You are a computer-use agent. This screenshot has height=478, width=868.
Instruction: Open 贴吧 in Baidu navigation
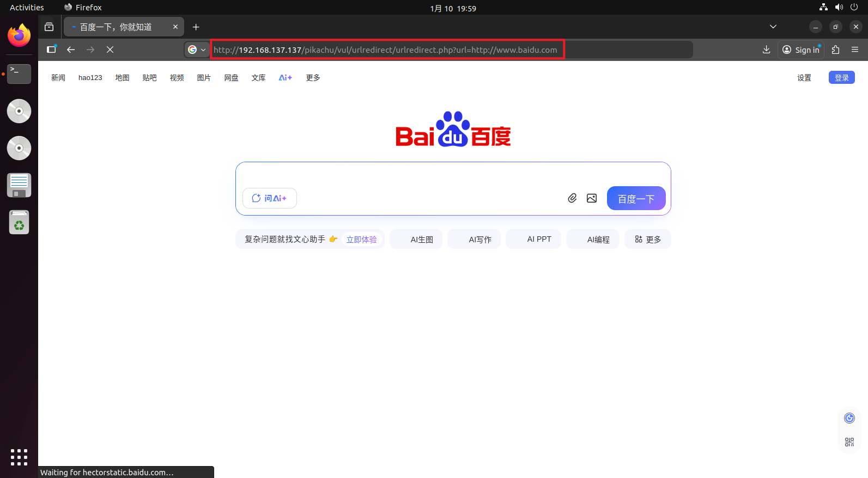click(150, 78)
